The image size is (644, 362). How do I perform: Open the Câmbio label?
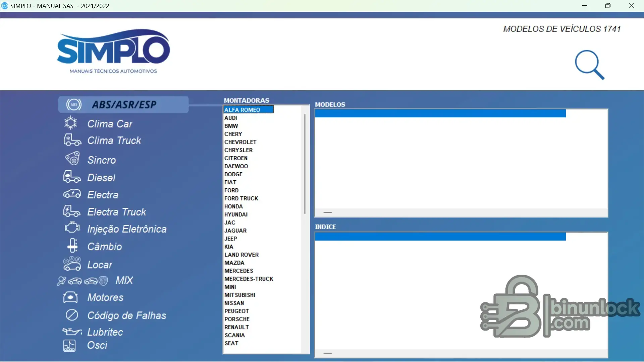(105, 247)
